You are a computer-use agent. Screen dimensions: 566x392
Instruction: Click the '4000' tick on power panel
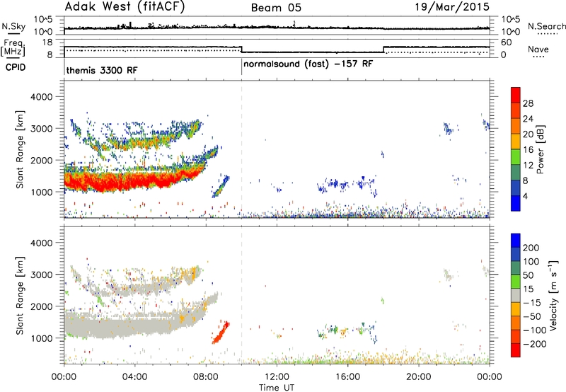pyautogui.click(x=41, y=97)
